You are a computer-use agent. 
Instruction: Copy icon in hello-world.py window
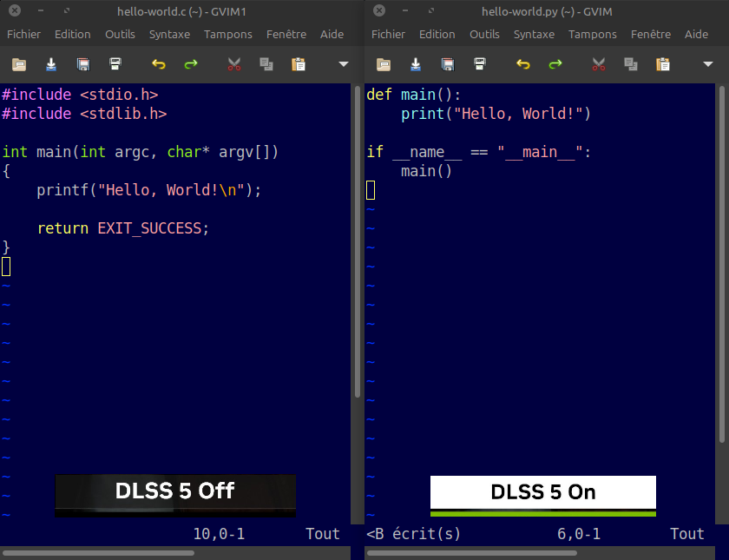[x=631, y=64]
